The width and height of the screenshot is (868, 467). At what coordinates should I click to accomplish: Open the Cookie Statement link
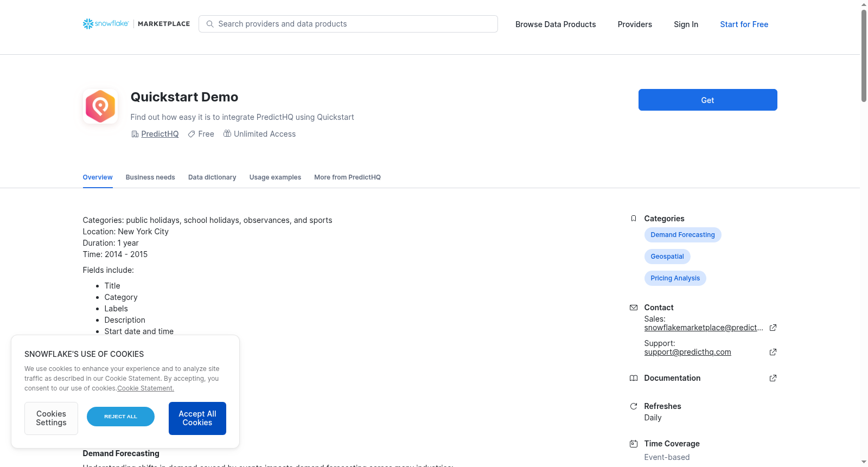[x=145, y=388]
